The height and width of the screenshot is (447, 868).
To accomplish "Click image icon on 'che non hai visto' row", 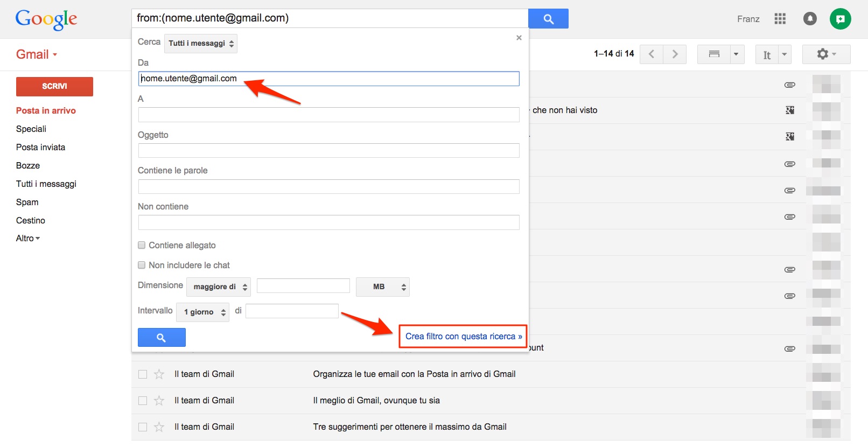I will point(790,110).
